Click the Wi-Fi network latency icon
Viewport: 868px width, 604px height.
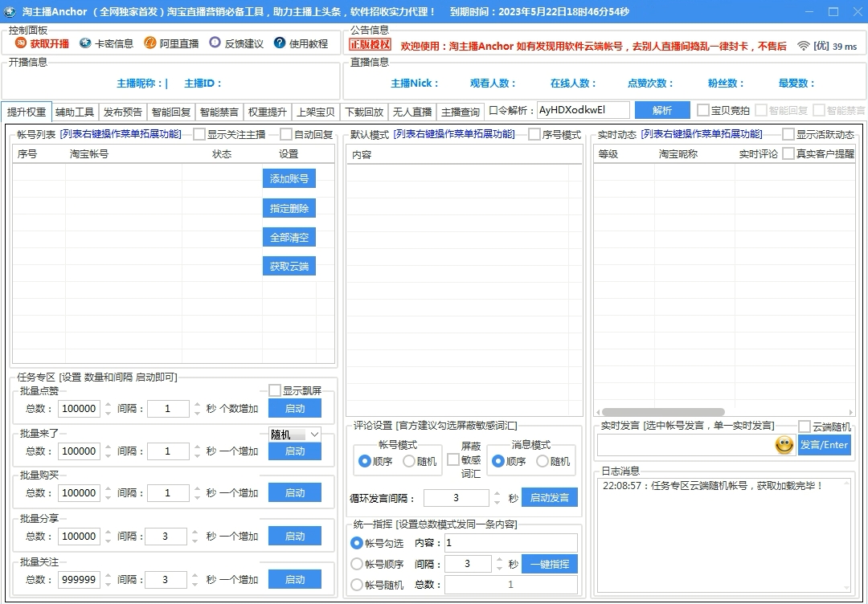[803, 47]
